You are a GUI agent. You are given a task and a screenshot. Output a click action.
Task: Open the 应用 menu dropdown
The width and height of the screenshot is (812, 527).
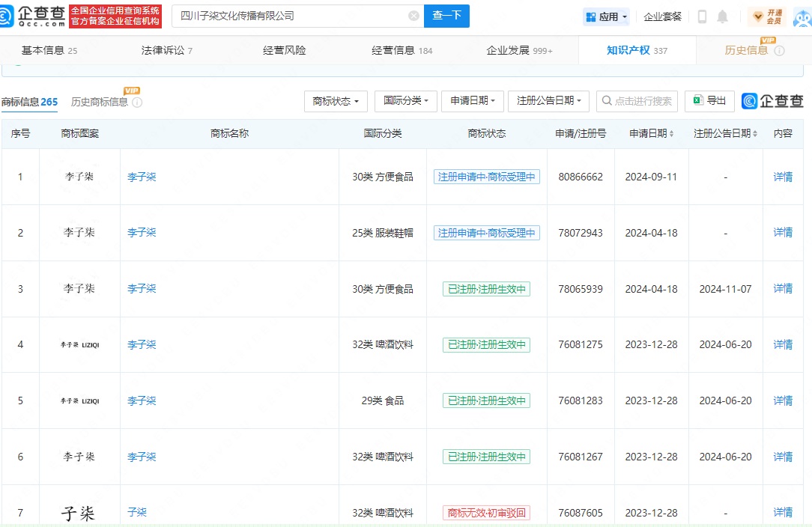coord(606,16)
